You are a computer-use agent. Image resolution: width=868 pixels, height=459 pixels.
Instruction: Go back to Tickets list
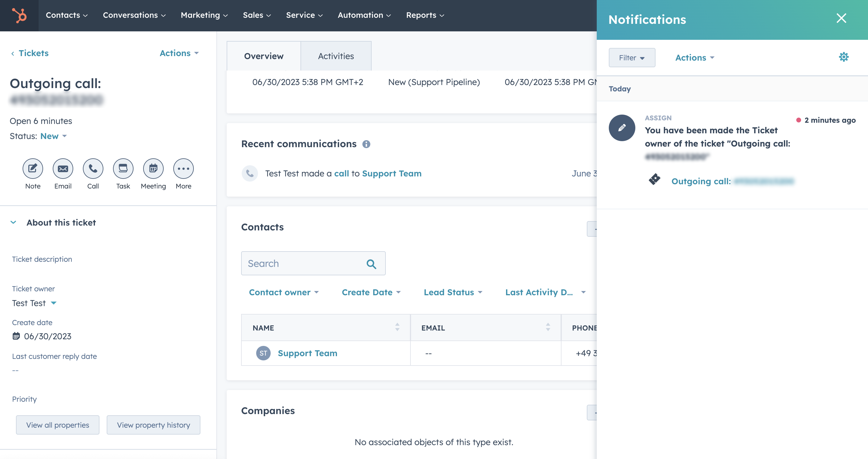coord(30,53)
